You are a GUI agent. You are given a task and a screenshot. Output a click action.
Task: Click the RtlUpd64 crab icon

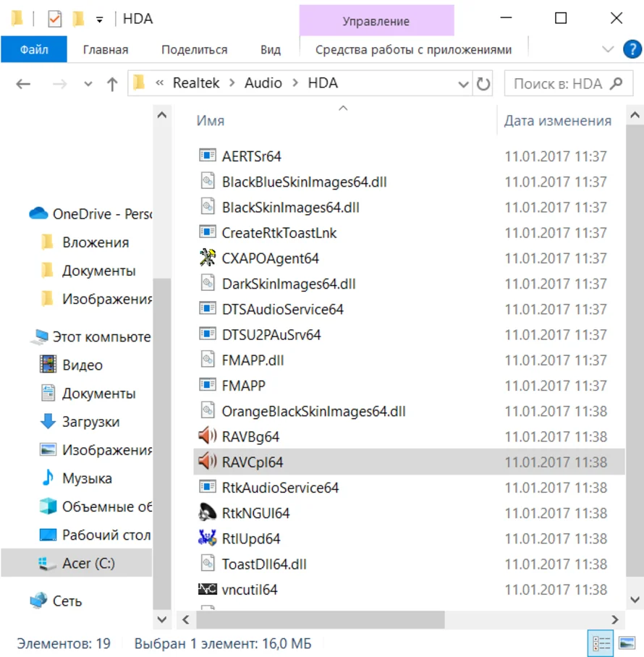pyautogui.click(x=208, y=538)
